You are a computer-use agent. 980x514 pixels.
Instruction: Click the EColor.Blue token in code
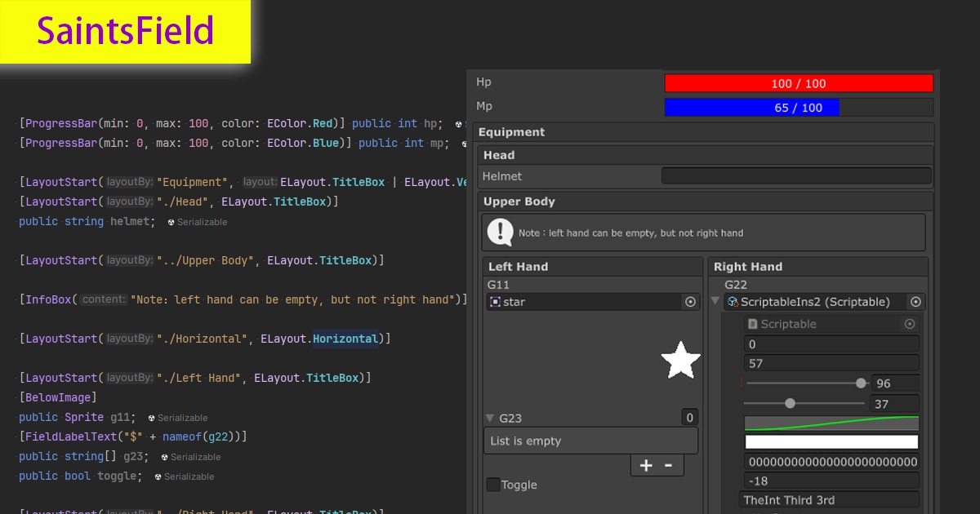click(x=304, y=143)
